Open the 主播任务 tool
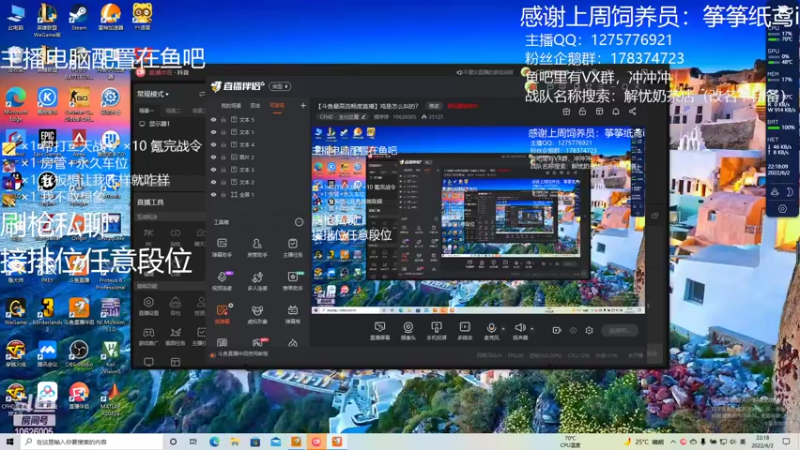This screenshot has height=450, width=800. pos(292,247)
